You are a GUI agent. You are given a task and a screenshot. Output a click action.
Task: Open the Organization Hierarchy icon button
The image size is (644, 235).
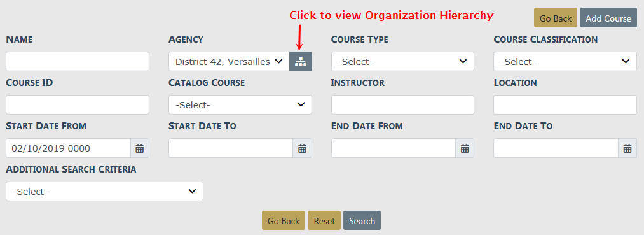[x=301, y=61]
